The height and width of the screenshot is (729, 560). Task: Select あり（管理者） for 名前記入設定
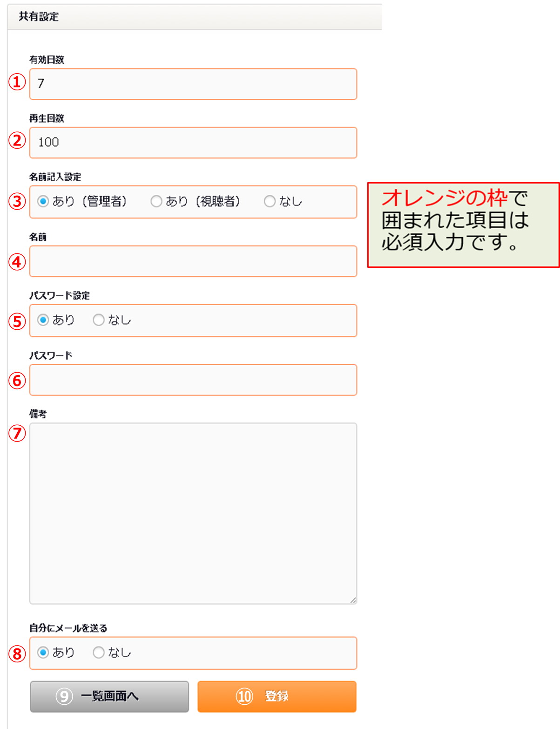point(43,201)
